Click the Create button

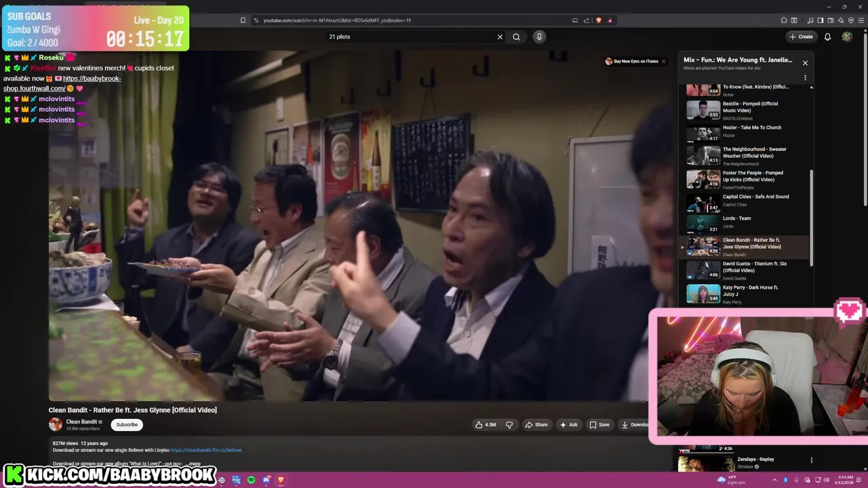click(x=801, y=37)
